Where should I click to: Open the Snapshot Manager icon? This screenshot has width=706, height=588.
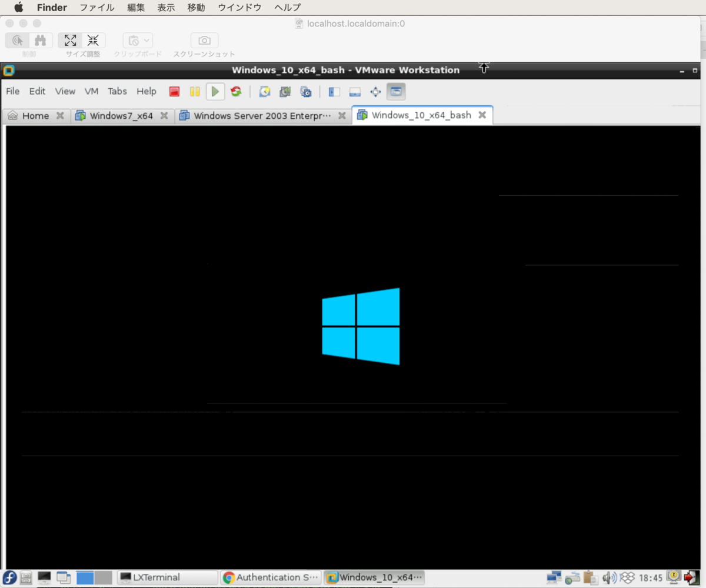coord(306,92)
